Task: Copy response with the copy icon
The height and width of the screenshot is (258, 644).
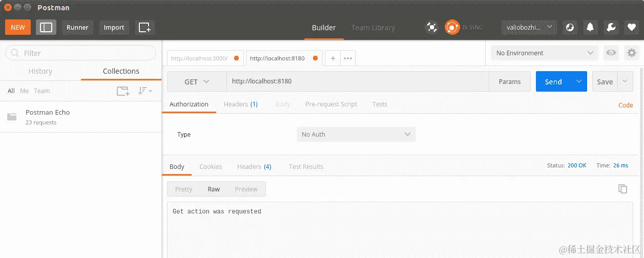Action: 622,189
